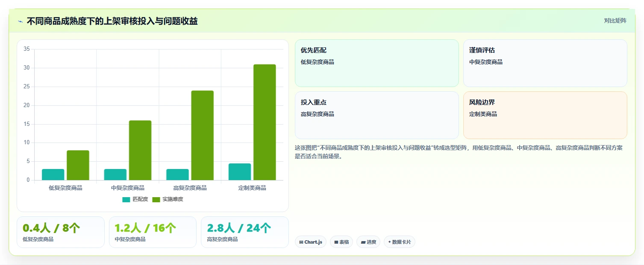
Task: Click the 定制类商品 x-axis label
Action: [x=252, y=188]
